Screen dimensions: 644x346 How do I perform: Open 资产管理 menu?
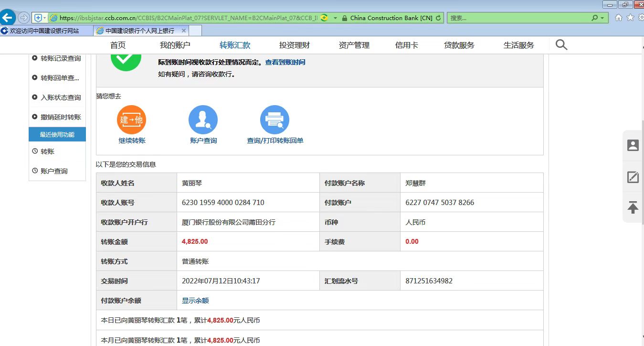354,45
